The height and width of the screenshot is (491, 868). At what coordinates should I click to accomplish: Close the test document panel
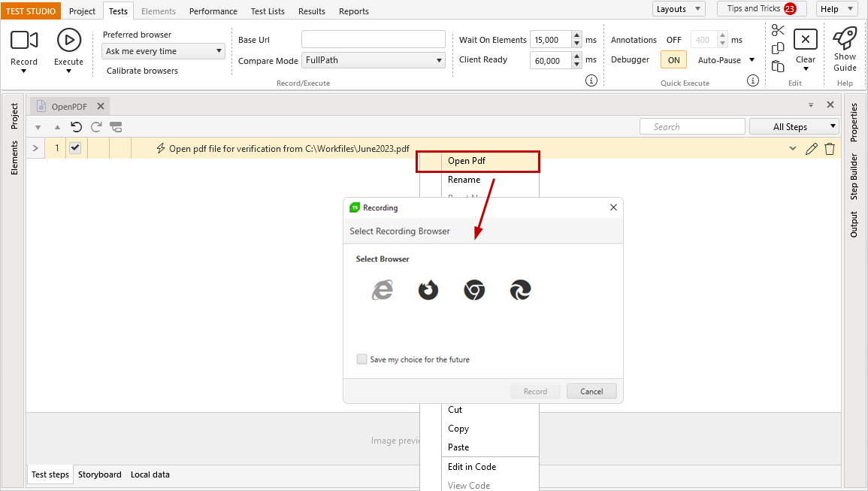[x=830, y=105]
